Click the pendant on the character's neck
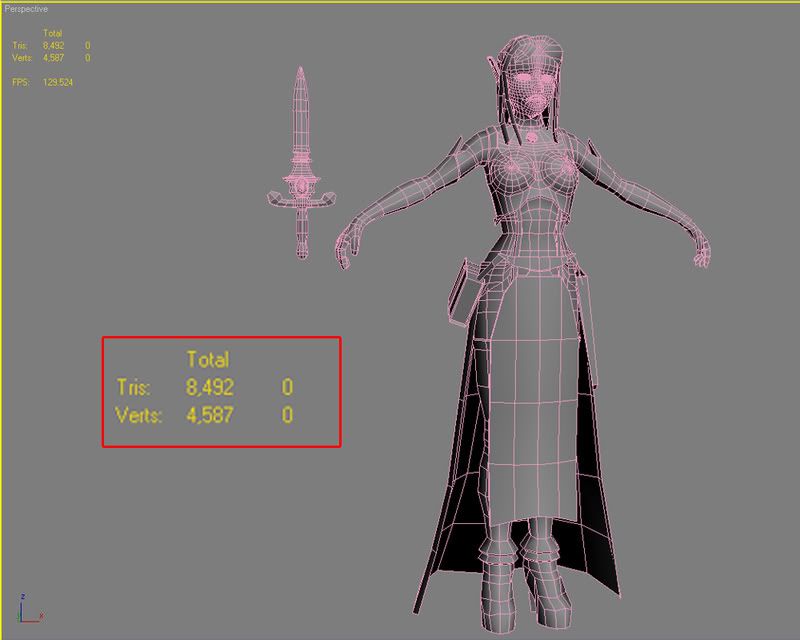Image resolution: width=800 pixels, height=640 pixels. point(535,132)
